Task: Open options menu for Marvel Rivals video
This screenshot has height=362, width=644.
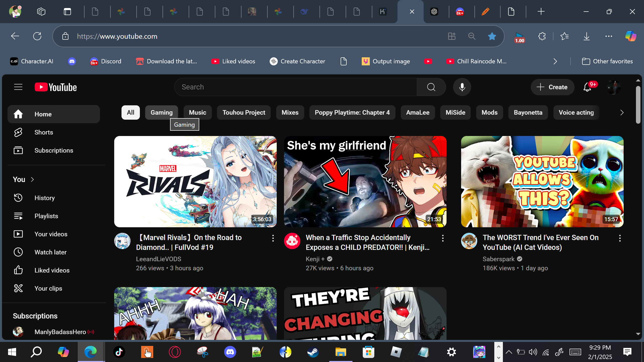Action: 273,238
